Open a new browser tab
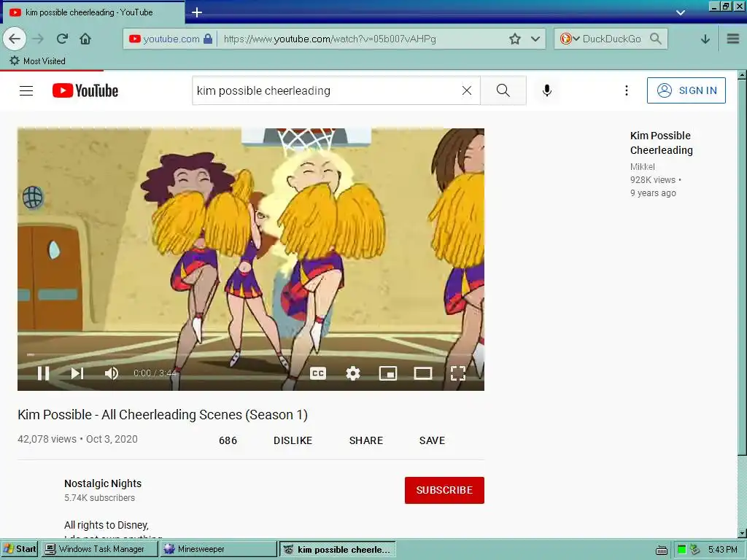 tap(197, 12)
